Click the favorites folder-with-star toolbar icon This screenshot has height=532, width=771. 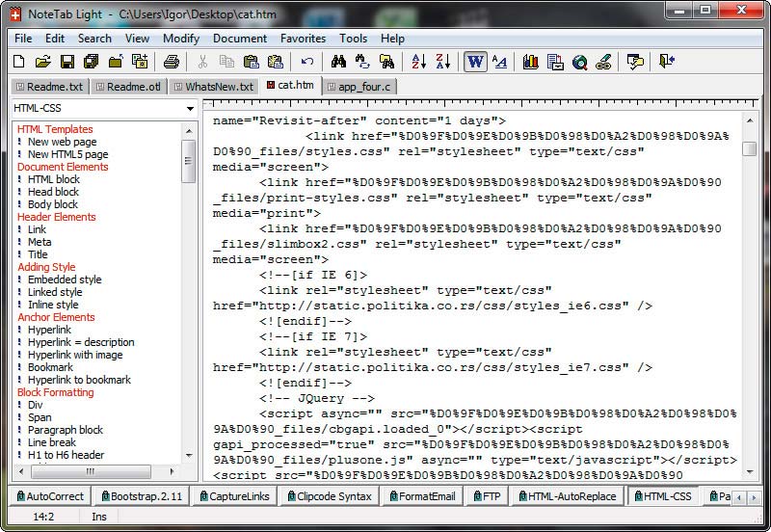pos(140,62)
